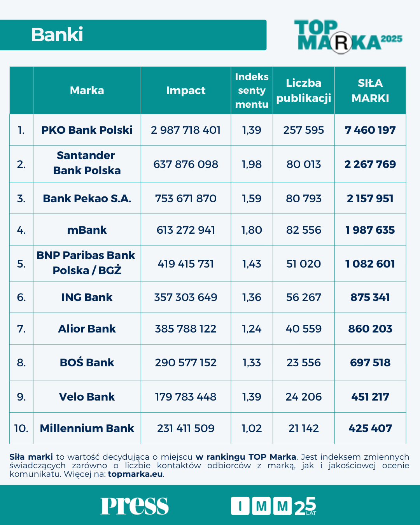Viewport: 420px width, 525px height.
Task: Open the topmarka.eu link
Action: (135, 474)
